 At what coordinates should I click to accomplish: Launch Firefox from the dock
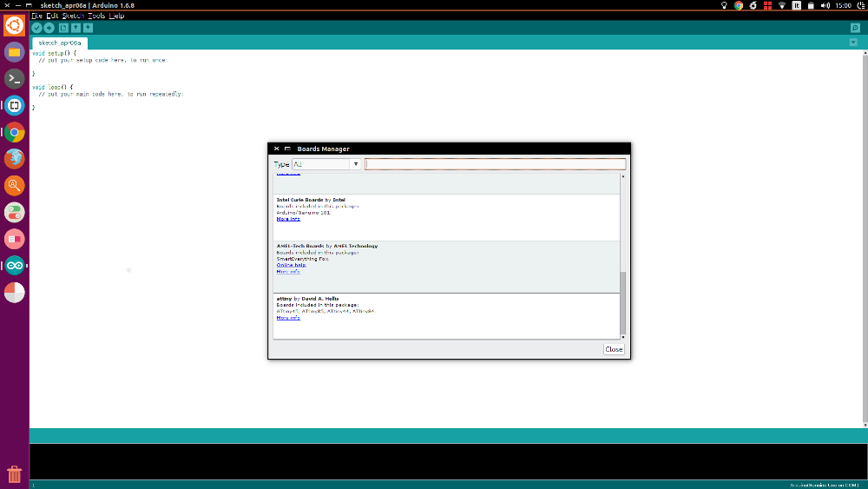15,159
